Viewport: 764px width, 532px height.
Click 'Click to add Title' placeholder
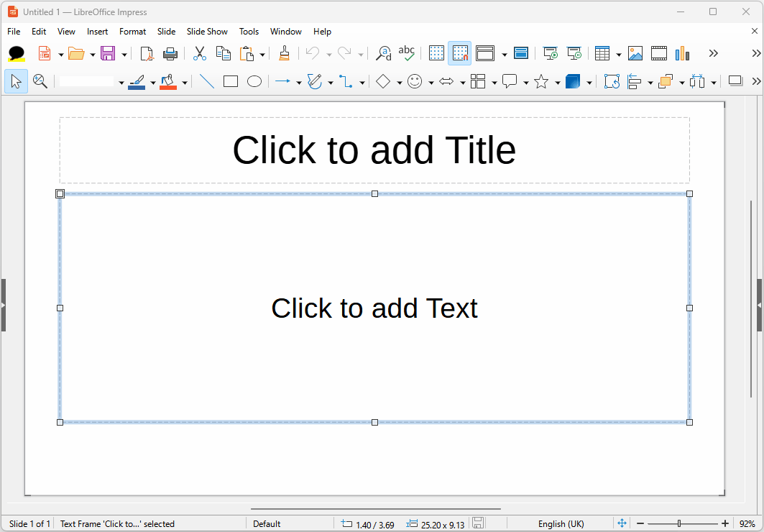tap(374, 150)
